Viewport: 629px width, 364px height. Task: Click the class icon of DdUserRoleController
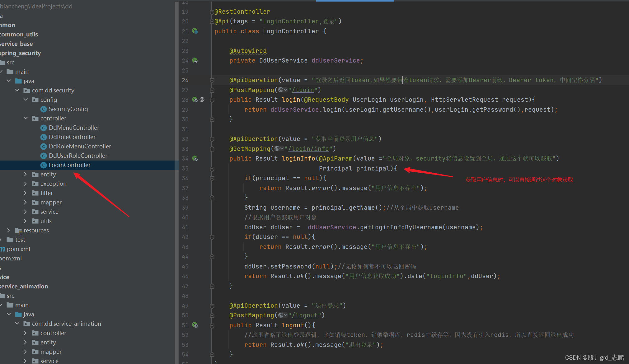(x=44, y=156)
